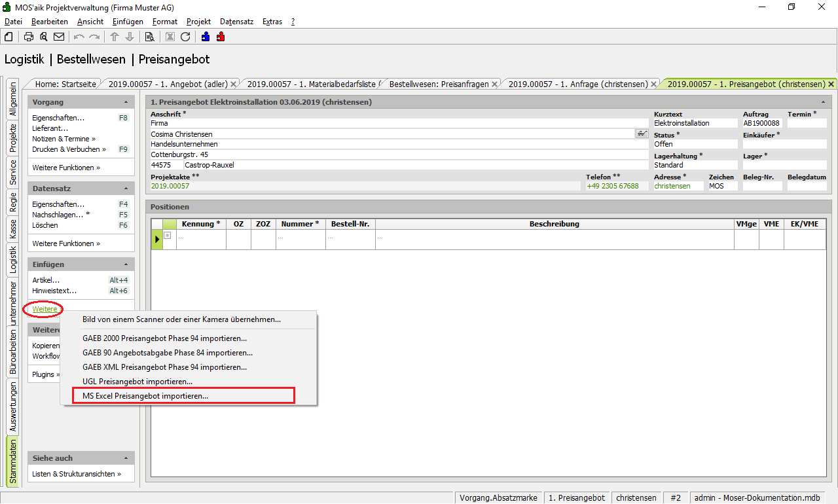Viewport: 838px width, 504px height.
Task: Click the document search toolbar icon
Action: (x=149, y=37)
